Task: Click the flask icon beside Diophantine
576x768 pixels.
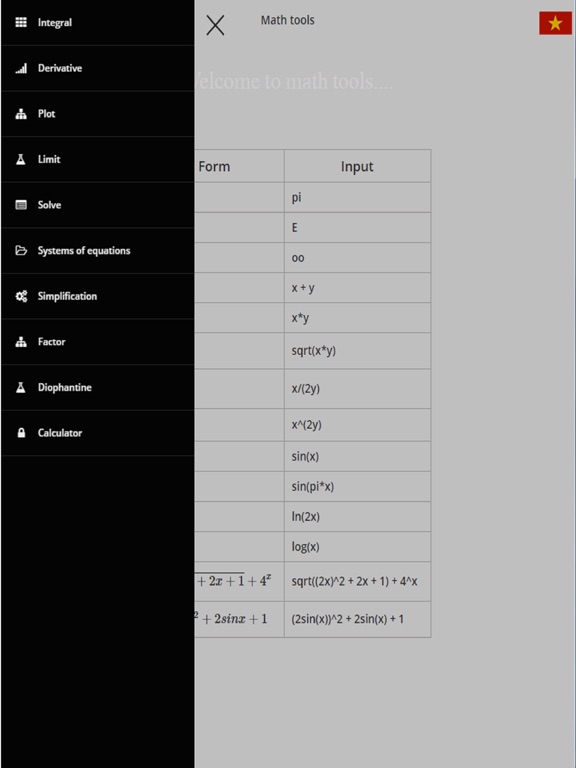Action: click(21, 387)
